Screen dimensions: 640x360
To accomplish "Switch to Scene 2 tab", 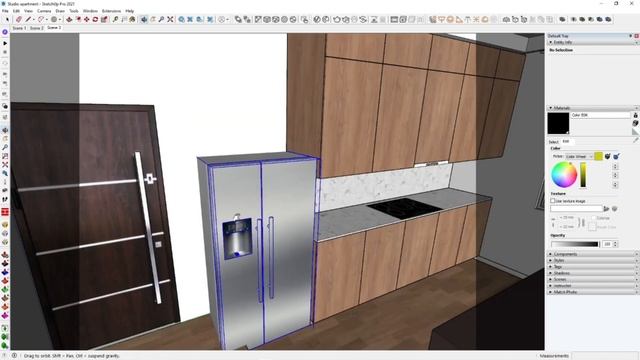I will (36, 28).
